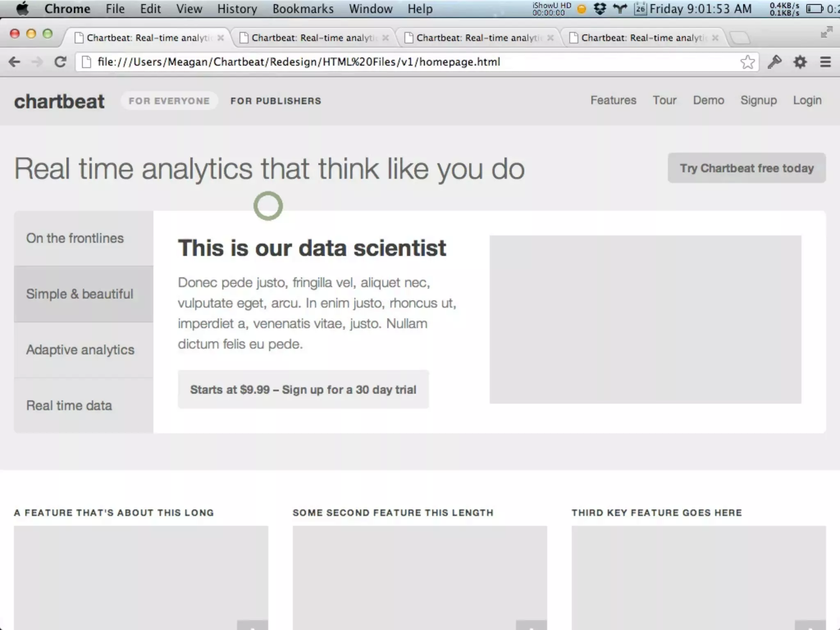Open the History menu

pyautogui.click(x=237, y=9)
